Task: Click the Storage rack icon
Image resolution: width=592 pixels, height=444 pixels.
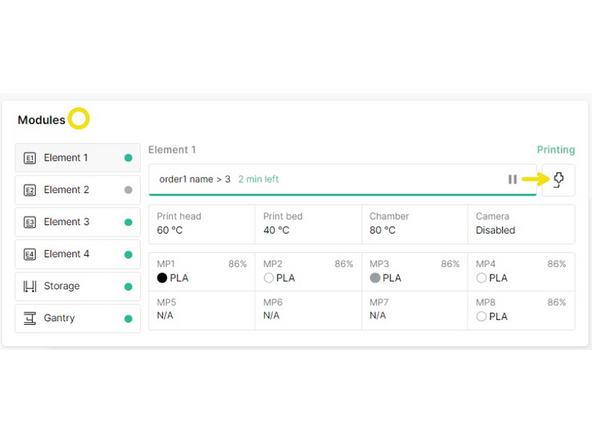Action: [30, 286]
